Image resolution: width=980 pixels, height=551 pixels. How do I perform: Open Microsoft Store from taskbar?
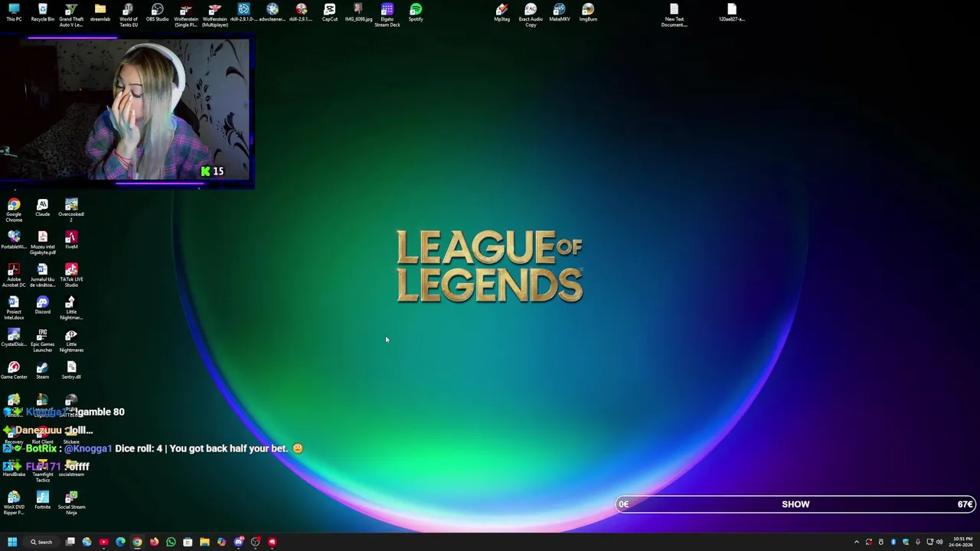click(x=188, y=542)
